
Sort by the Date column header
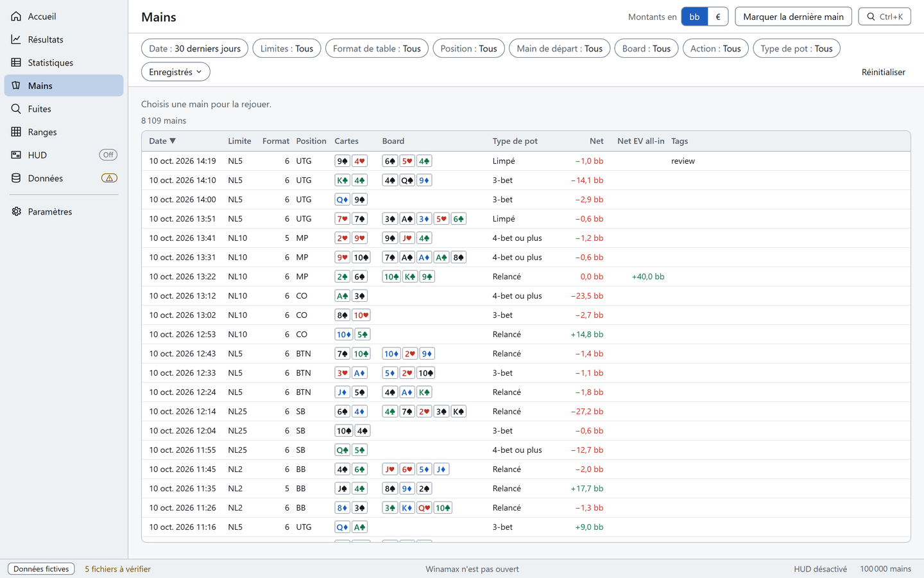(162, 141)
